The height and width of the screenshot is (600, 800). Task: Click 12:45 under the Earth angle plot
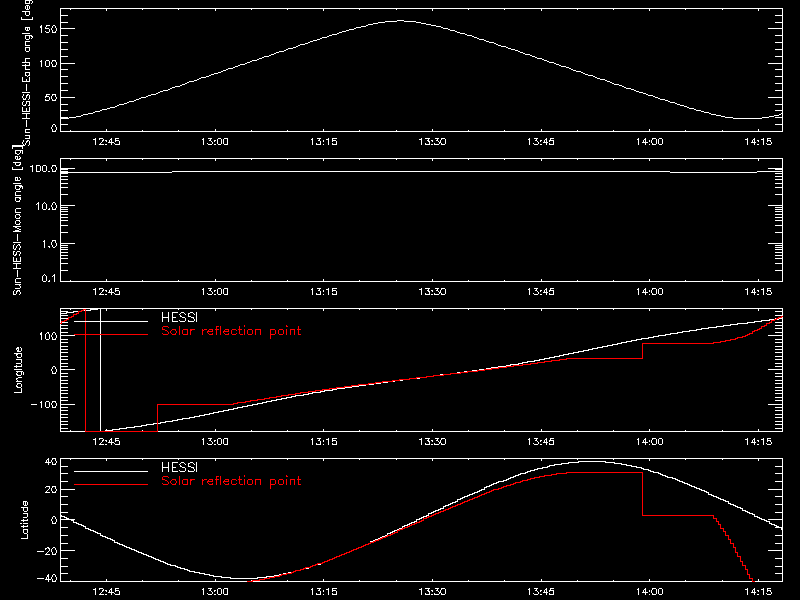pyautogui.click(x=106, y=142)
